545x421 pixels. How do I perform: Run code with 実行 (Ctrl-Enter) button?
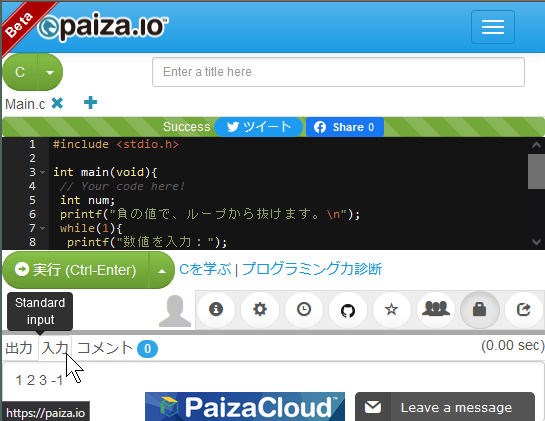click(76, 270)
